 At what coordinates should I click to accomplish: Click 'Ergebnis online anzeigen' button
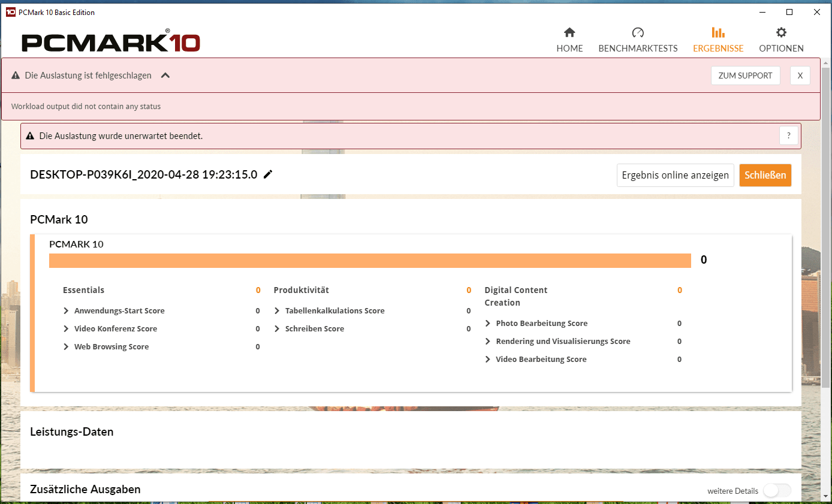[x=676, y=176]
